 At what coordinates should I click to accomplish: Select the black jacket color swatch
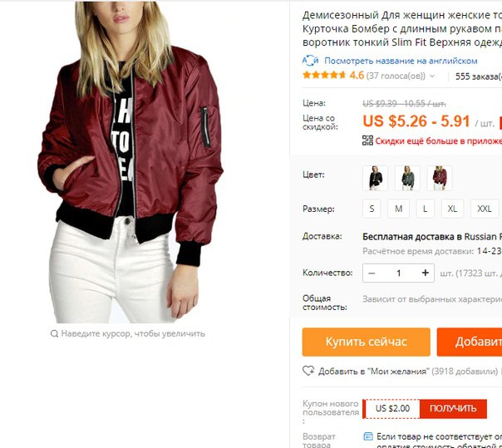pyautogui.click(x=375, y=178)
